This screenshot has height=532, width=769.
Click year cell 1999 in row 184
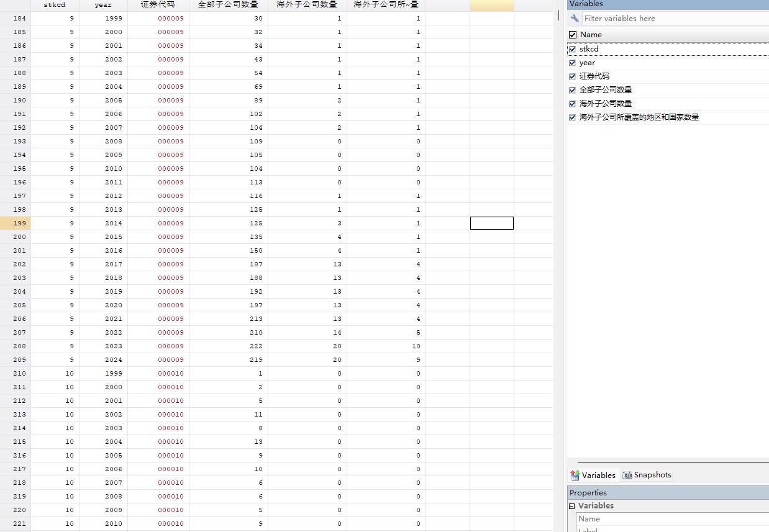pos(103,19)
